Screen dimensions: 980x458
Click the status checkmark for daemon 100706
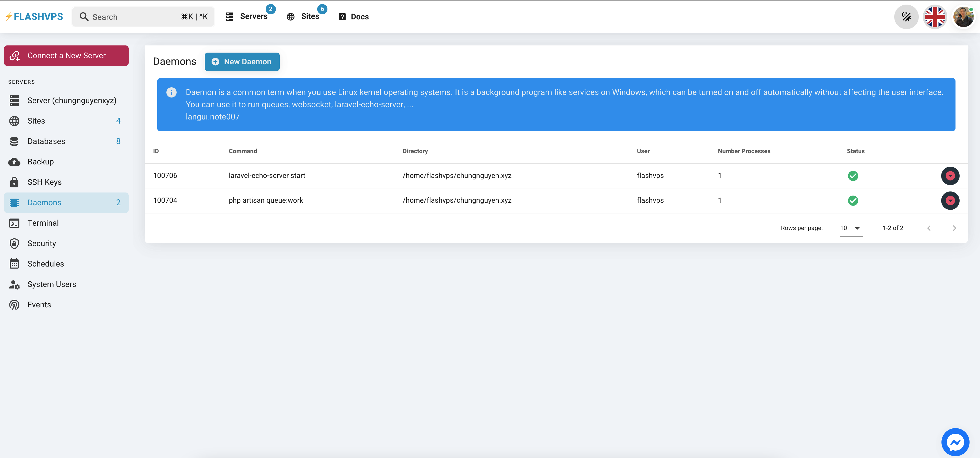853,175
